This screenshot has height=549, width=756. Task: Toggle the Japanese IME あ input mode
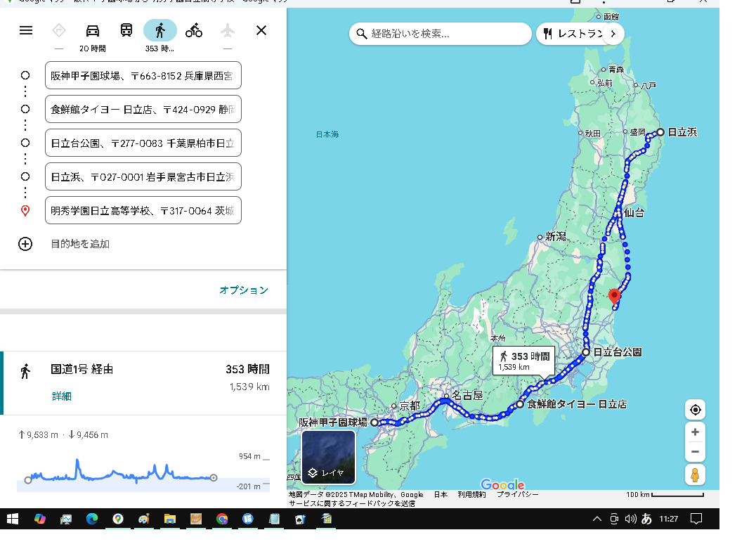click(646, 519)
